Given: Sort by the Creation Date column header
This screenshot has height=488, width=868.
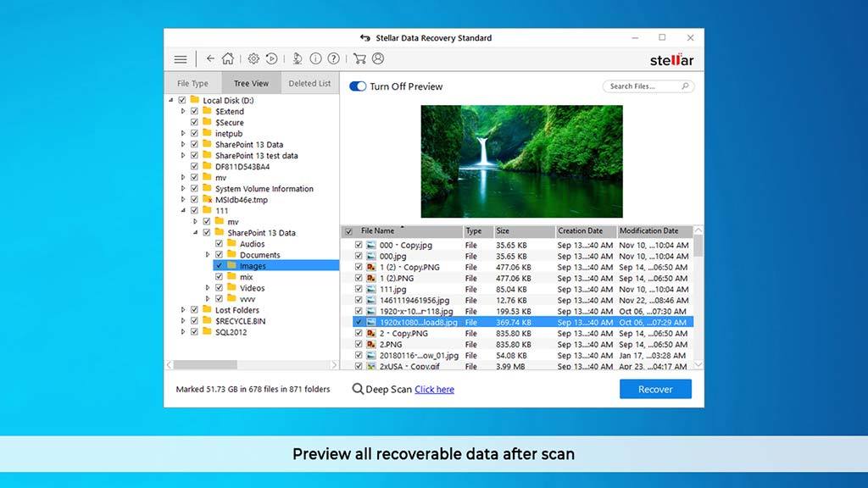Looking at the screenshot, I should click(586, 231).
